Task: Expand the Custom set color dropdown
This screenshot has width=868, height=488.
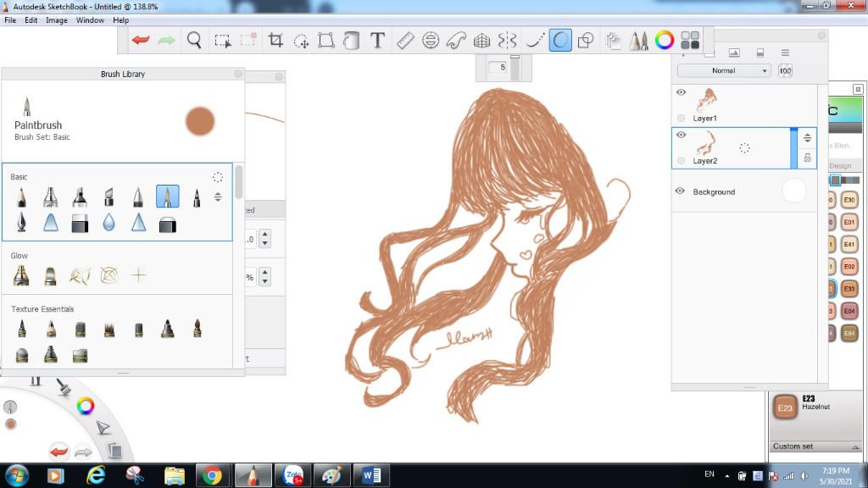Action: (816, 446)
